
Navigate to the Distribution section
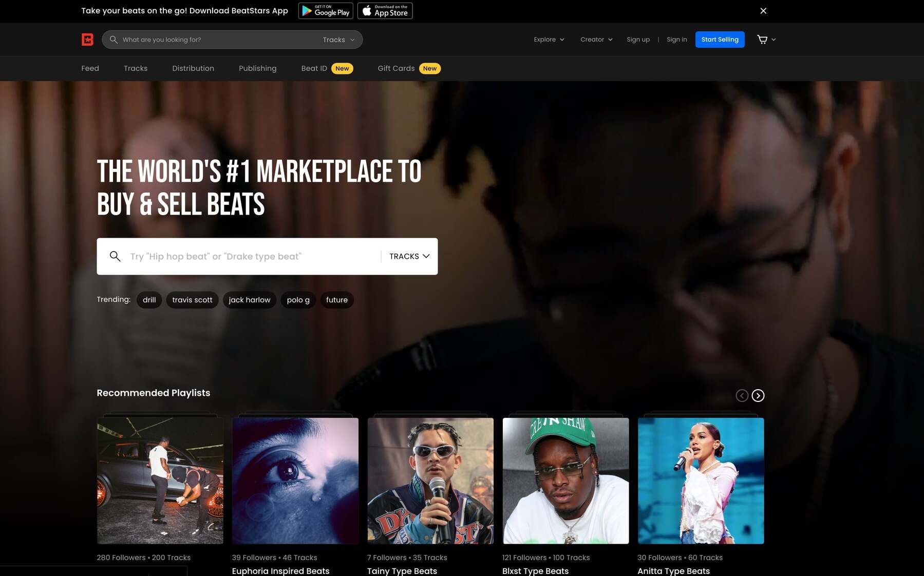[193, 68]
